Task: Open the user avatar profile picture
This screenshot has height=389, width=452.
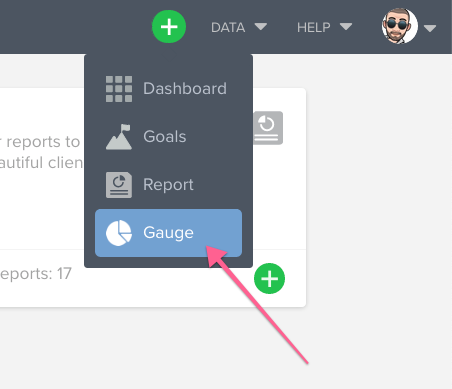Action: pos(400,26)
